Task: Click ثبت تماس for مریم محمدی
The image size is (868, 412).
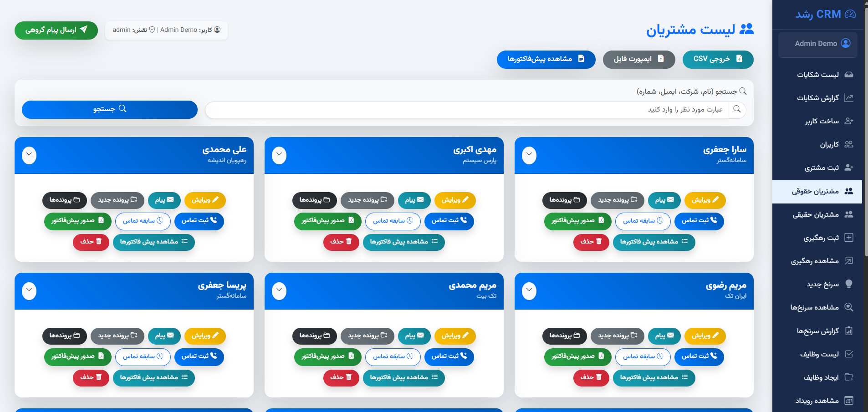Action: click(x=449, y=356)
